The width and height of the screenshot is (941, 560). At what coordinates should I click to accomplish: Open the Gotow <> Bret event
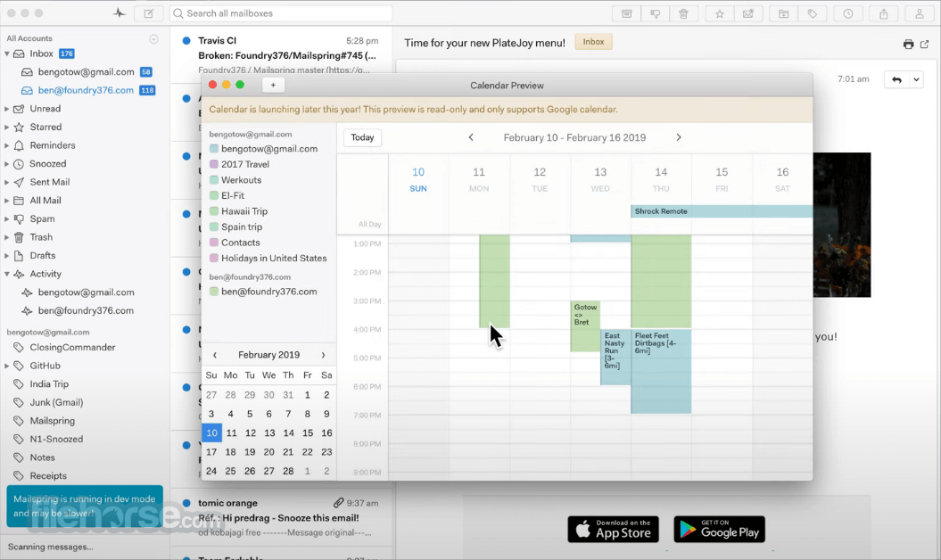pyautogui.click(x=585, y=325)
